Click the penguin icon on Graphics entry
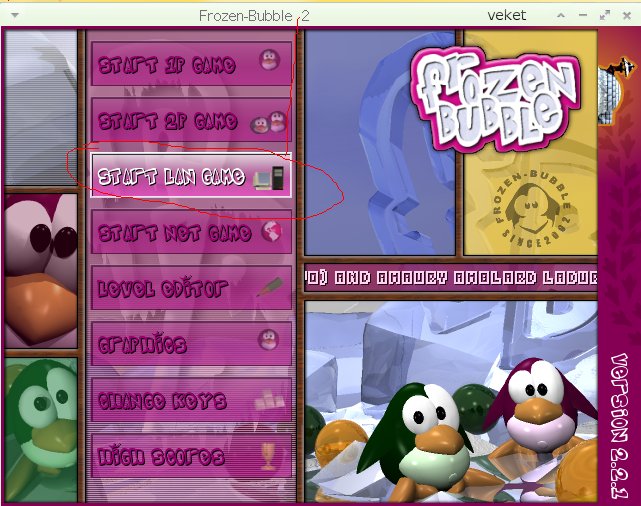641x506 pixels. (x=269, y=340)
